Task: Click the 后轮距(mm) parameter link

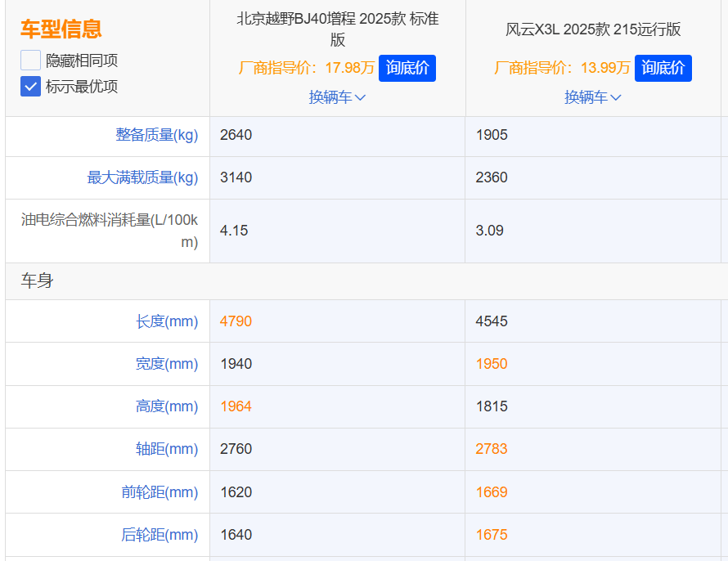Action: 160,535
